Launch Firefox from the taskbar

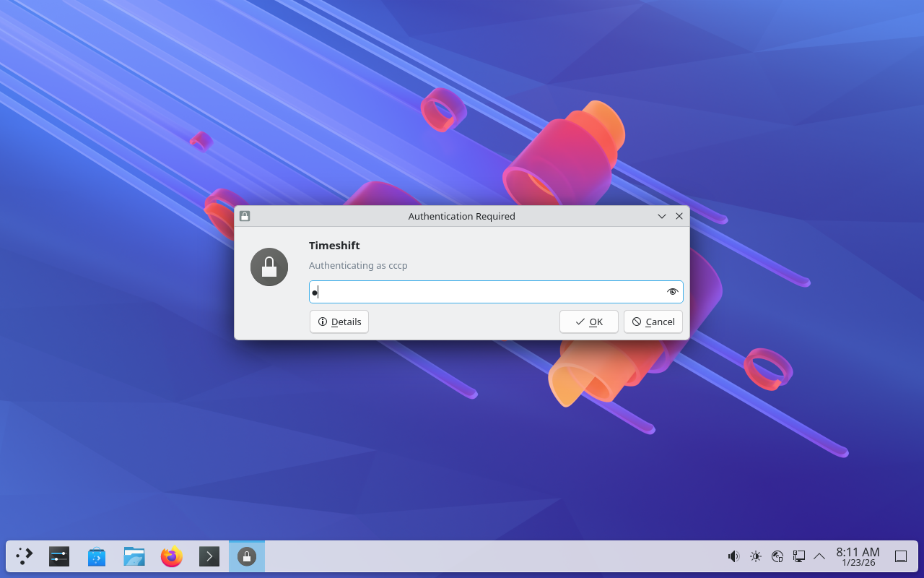172,556
